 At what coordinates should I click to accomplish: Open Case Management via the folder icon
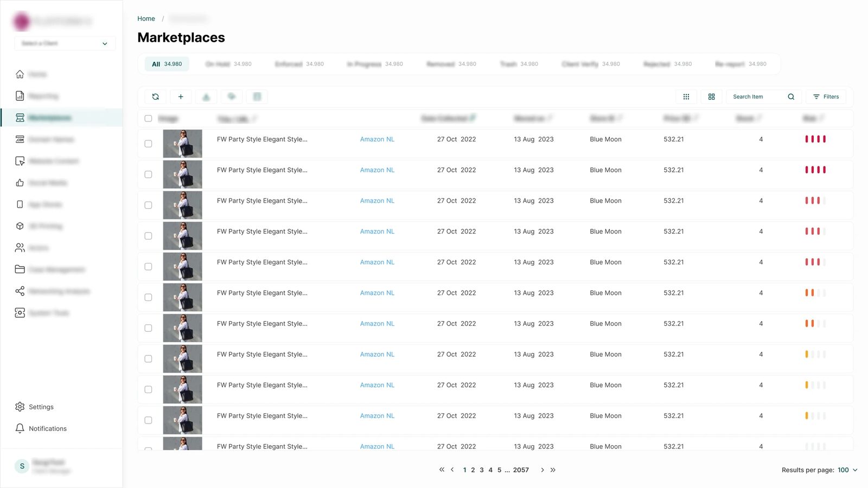[20, 269]
